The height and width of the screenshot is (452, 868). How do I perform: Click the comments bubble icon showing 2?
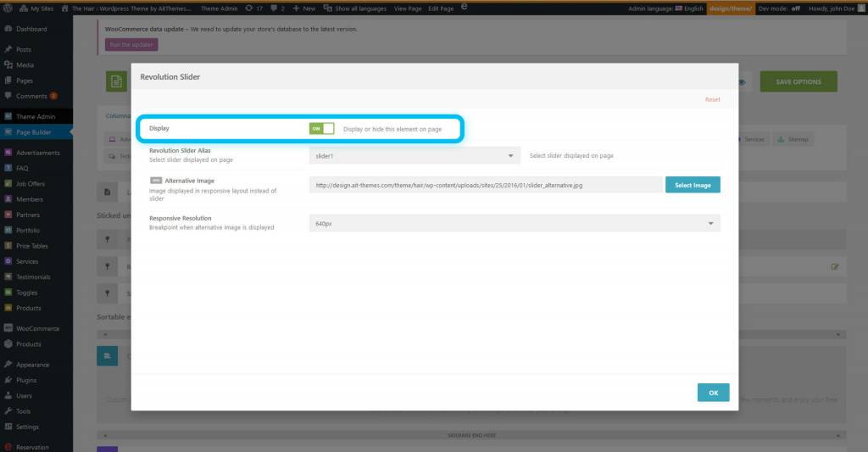point(277,8)
